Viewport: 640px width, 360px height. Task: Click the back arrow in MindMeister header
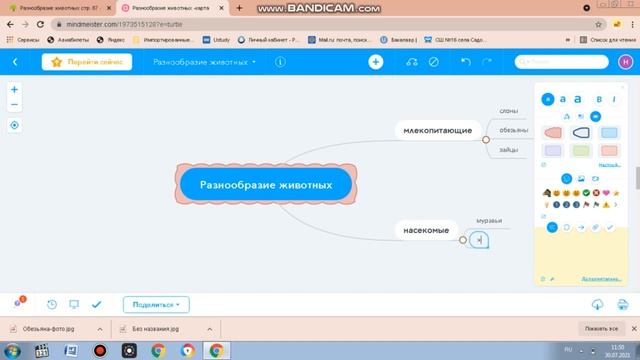click(15, 62)
